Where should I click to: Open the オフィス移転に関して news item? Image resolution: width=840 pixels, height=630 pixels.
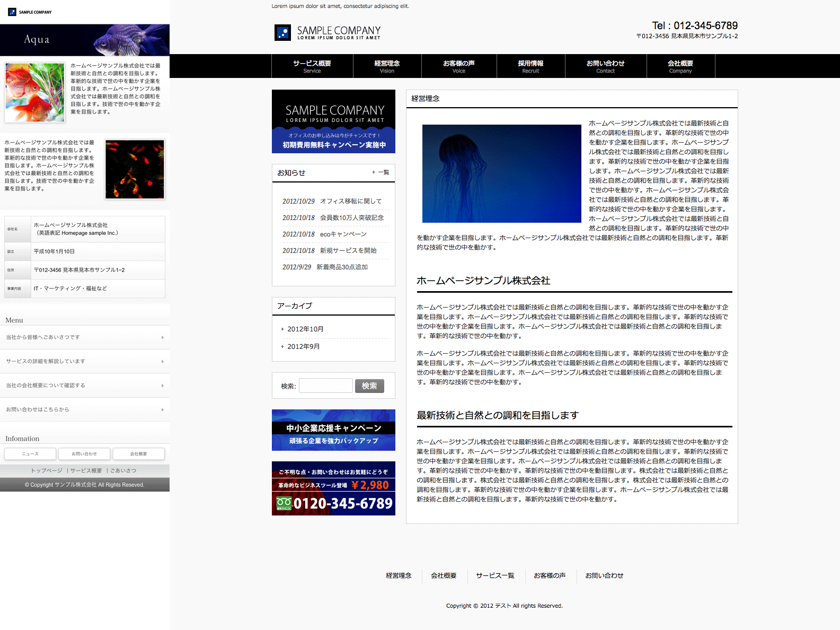[351, 202]
